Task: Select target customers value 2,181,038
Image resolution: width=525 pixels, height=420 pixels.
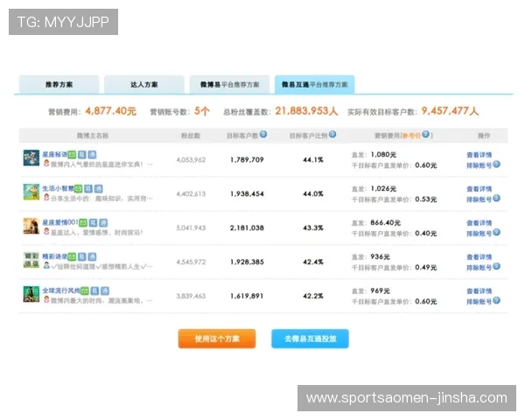Action: pyautogui.click(x=247, y=227)
